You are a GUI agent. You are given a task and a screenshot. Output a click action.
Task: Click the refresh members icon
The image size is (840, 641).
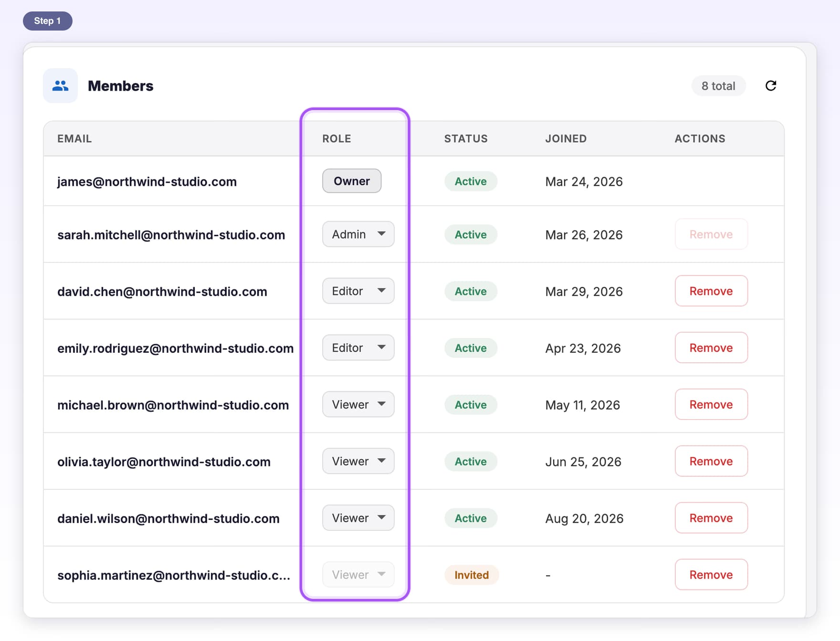click(x=771, y=86)
